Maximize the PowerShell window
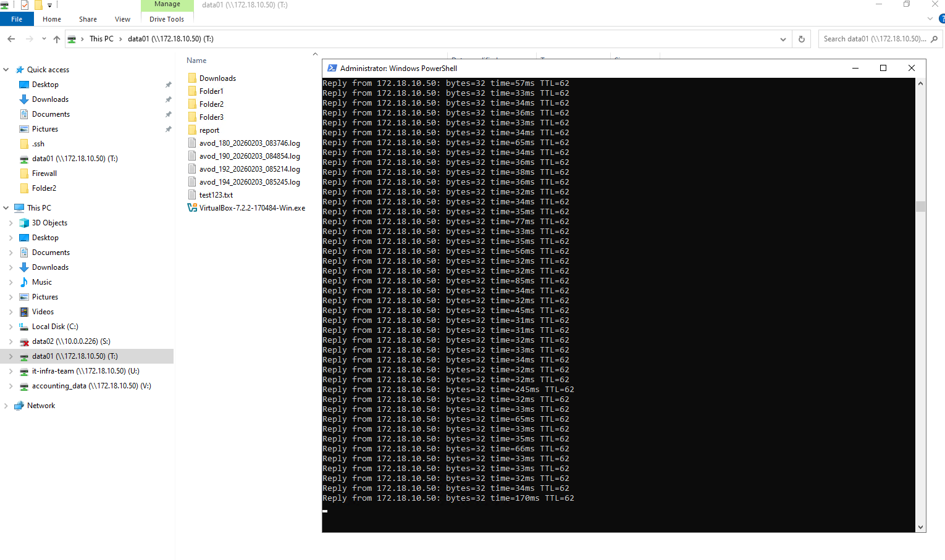This screenshot has width=945, height=560. click(x=883, y=68)
